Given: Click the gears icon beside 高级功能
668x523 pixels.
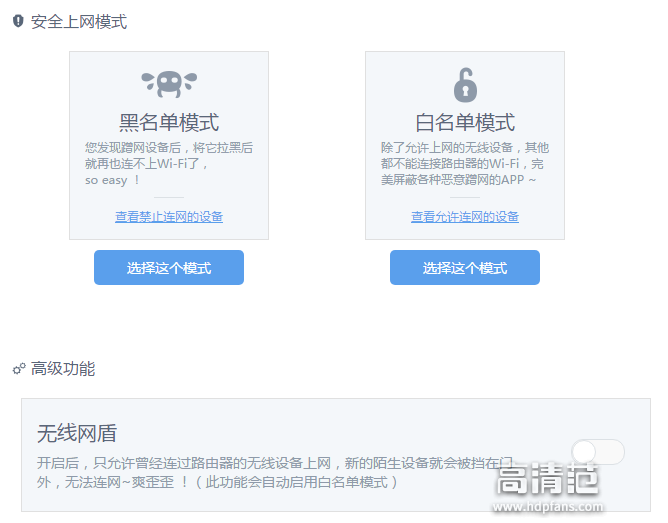Looking at the screenshot, I should [x=19, y=369].
